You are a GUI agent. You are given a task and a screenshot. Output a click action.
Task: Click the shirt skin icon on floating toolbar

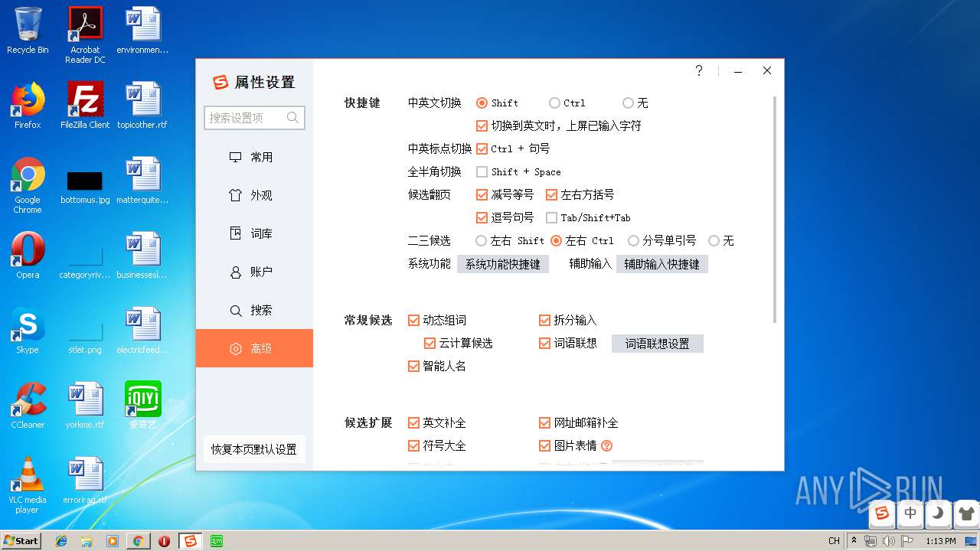coord(965,514)
